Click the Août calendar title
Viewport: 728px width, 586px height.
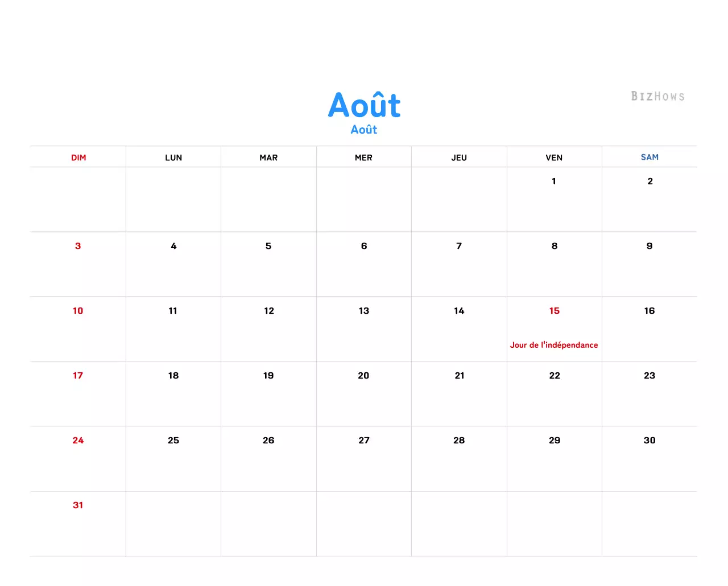(x=364, y=105)
